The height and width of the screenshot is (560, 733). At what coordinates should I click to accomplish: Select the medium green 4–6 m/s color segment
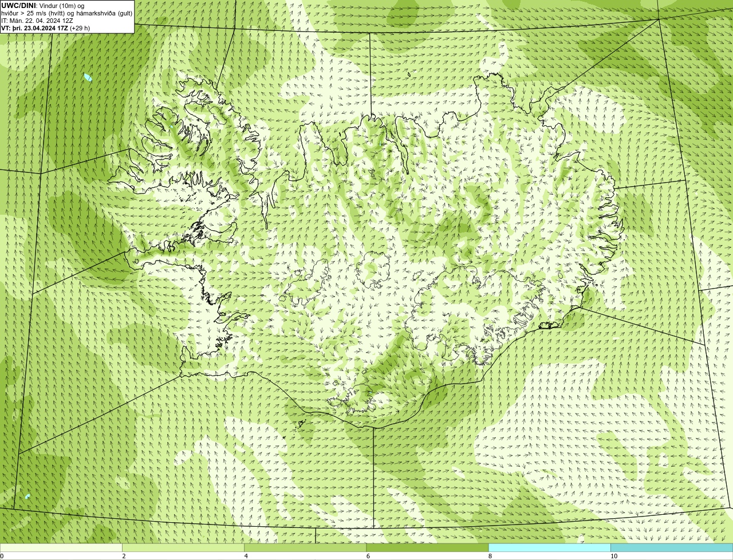[x=305, y=548]
